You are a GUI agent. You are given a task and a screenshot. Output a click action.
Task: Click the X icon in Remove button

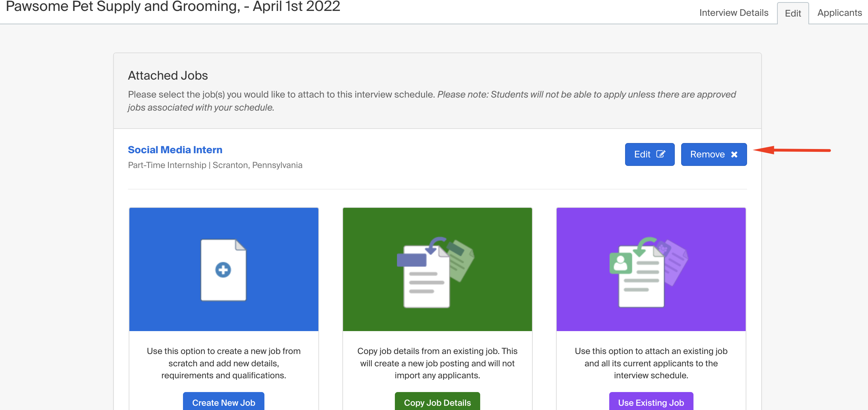[734, 155]
